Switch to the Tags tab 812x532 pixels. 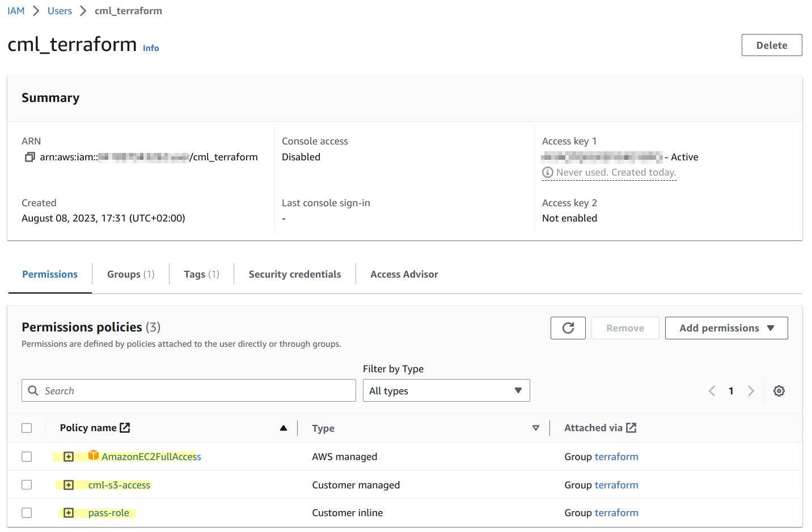click(x=201, y=274)
